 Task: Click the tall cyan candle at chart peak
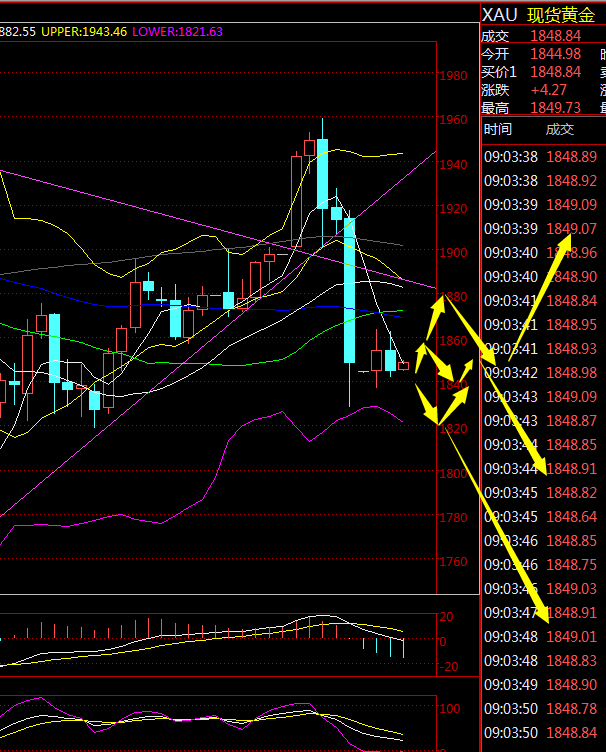click(323, 173)
